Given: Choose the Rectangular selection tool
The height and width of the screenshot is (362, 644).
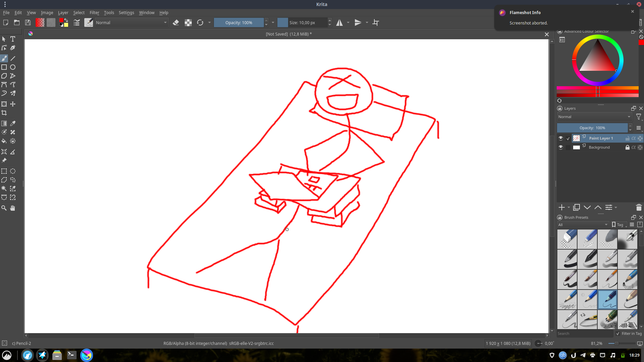Looking at the screenshot, I should (x=4, y=171).
